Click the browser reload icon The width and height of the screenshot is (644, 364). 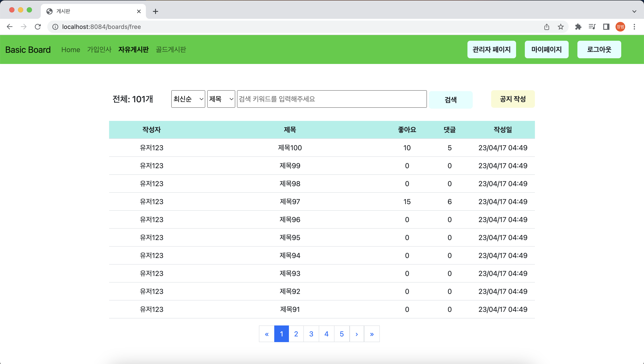(38, 27)
